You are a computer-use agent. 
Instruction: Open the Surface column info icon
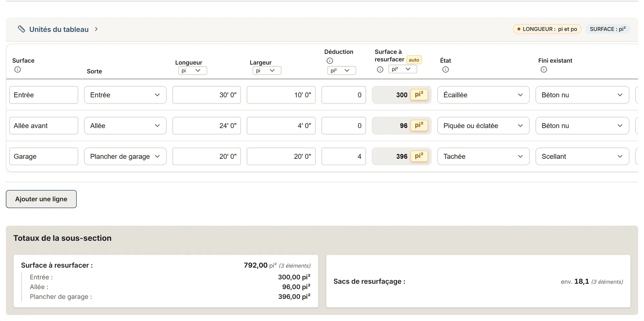[18, 69]
